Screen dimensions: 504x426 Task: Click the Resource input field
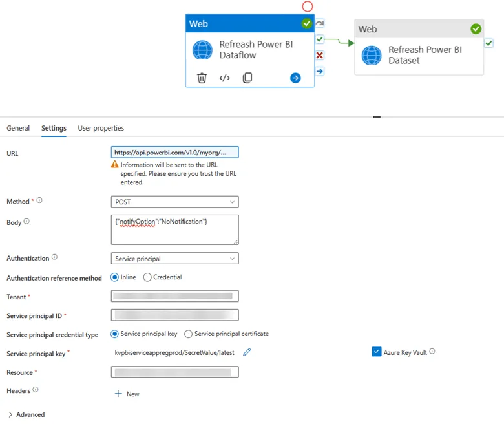tap(174, 372)
